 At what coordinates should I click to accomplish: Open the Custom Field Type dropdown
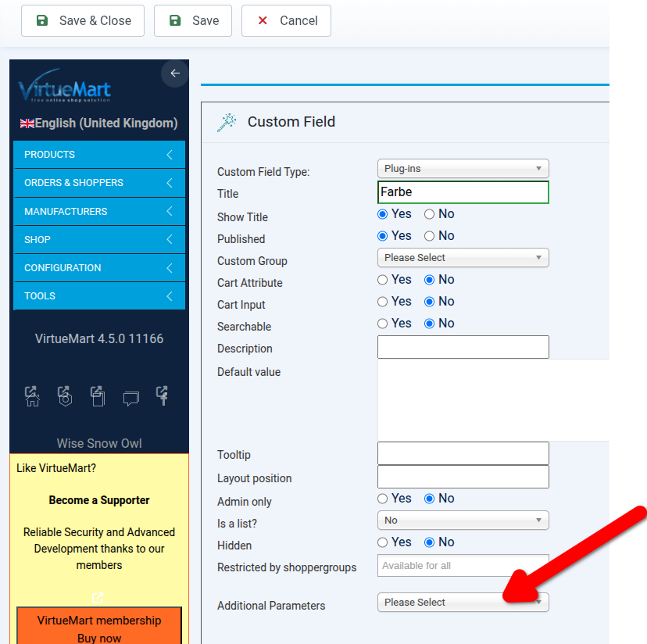point(463,169)
